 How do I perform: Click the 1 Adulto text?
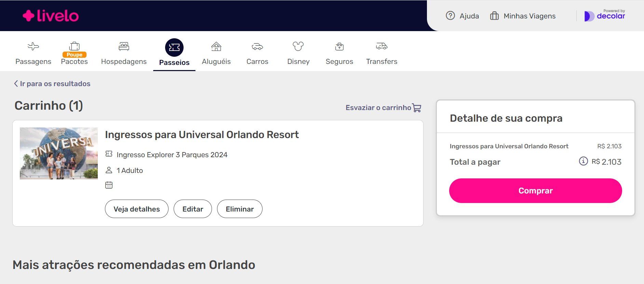[x=130, y=171]
